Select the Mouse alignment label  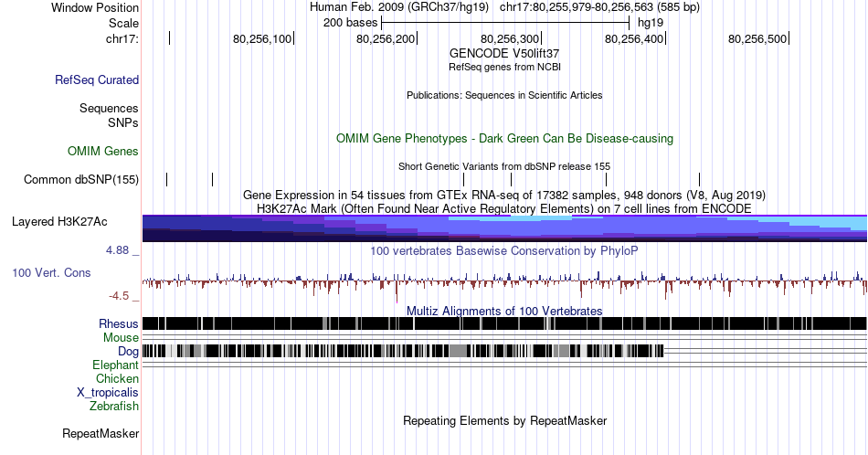pos(121,338)
